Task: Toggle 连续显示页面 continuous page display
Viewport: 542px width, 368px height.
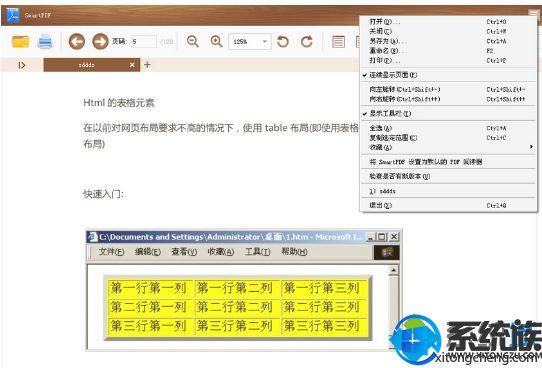Action: click(449, 75)
